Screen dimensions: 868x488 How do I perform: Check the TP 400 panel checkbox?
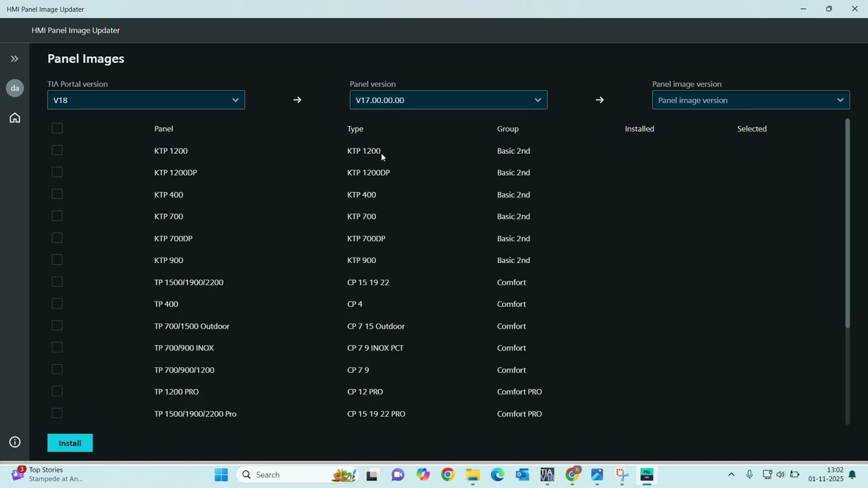(57, 304)
